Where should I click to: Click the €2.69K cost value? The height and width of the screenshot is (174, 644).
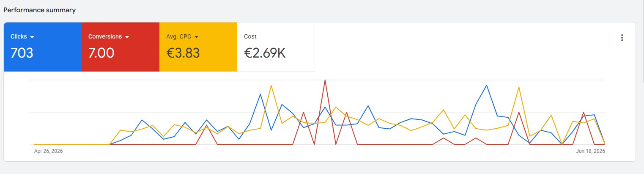point(265,53)
